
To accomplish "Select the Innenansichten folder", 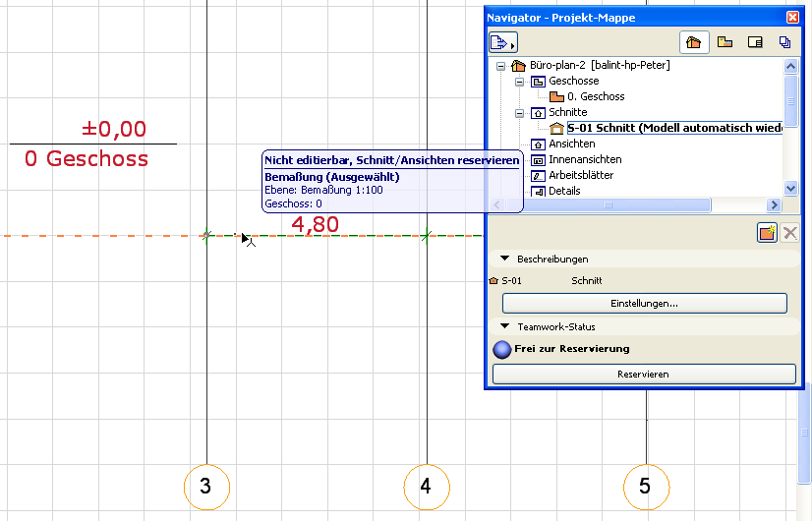I will (x=585, y=159).
